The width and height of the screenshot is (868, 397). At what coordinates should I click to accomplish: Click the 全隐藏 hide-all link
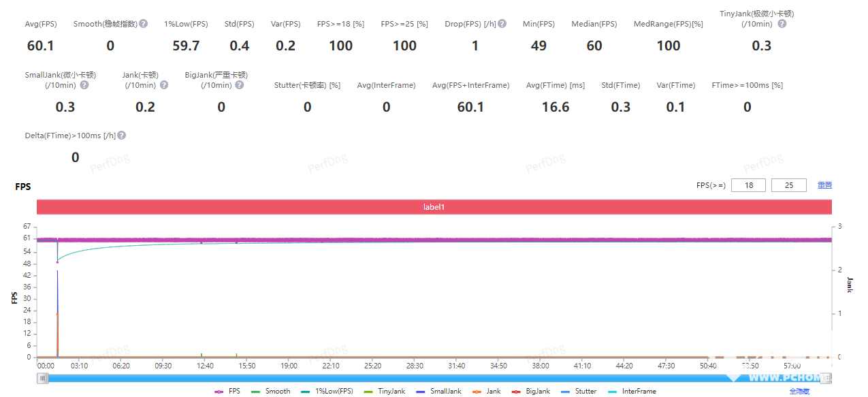point(799,392)
